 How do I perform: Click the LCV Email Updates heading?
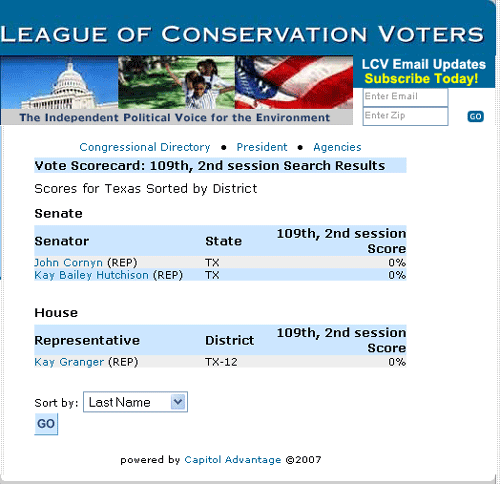pyautogui.click(x=424, y=64)
